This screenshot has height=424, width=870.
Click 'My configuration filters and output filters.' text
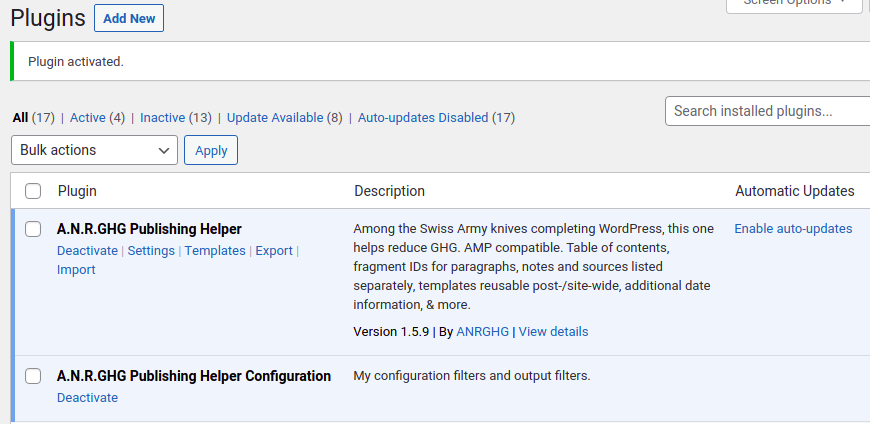click(472, 376)
